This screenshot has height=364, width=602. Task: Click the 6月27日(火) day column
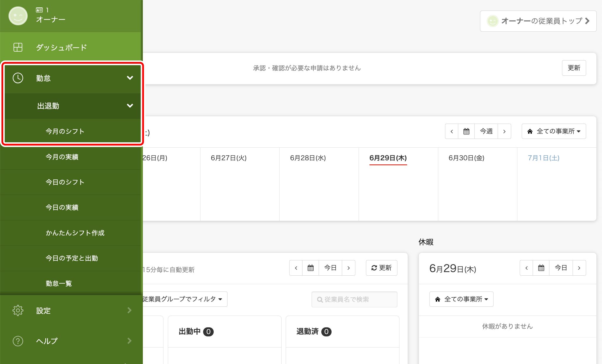(x=240, y=184)
